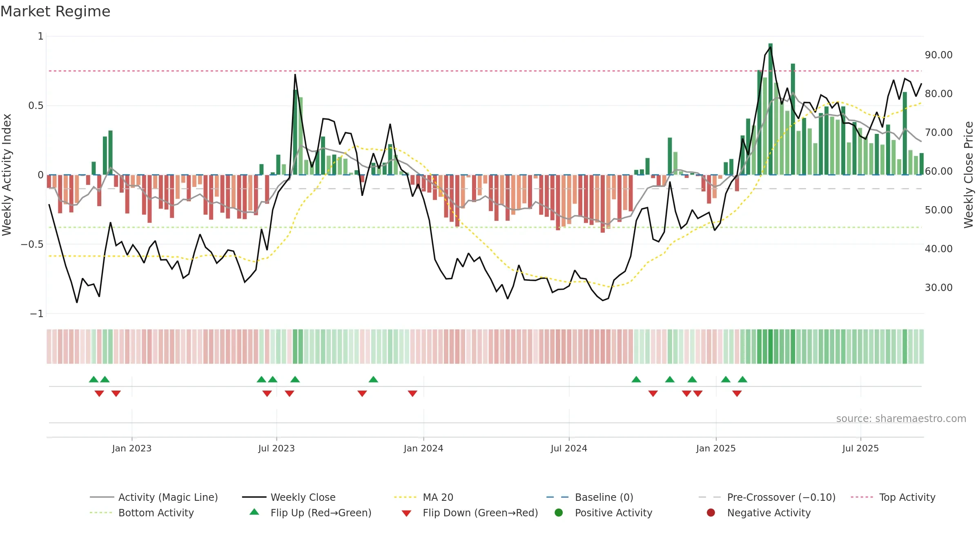Toggle Flip Up (Red→Green) legend entry

(x=310, y=513)
